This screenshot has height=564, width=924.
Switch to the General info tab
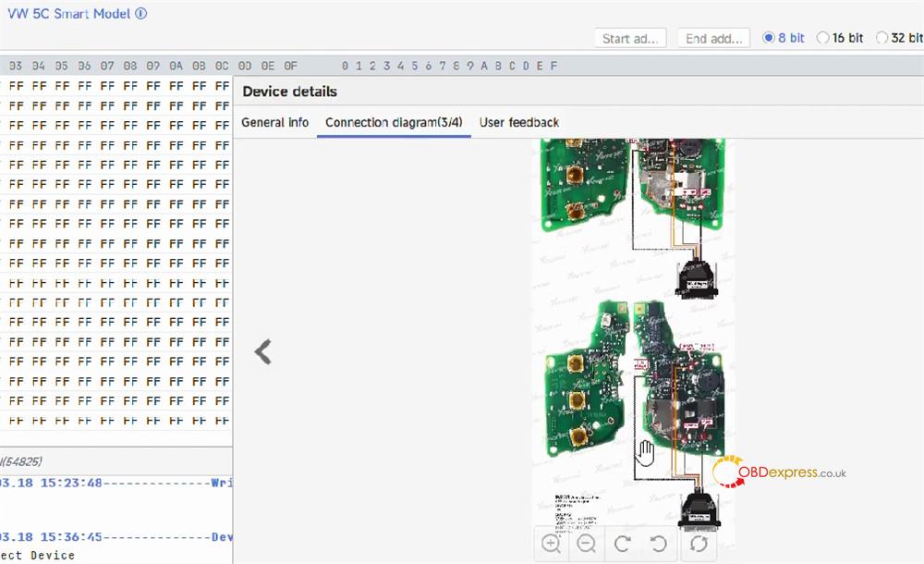(274, 122)
